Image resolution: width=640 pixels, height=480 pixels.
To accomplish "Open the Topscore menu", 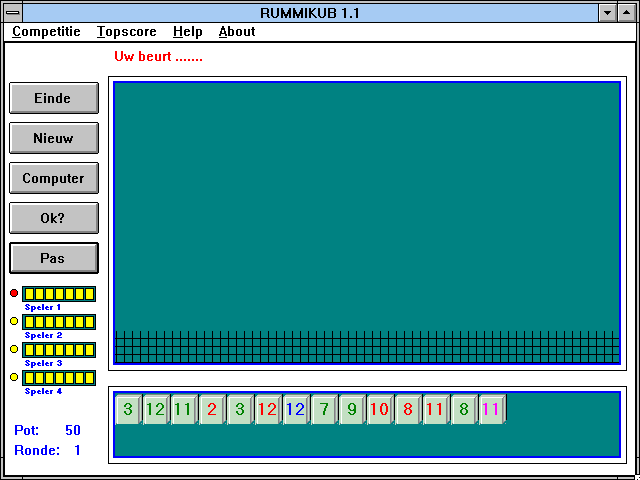I will pyautogui.click(x=127, y=31).
